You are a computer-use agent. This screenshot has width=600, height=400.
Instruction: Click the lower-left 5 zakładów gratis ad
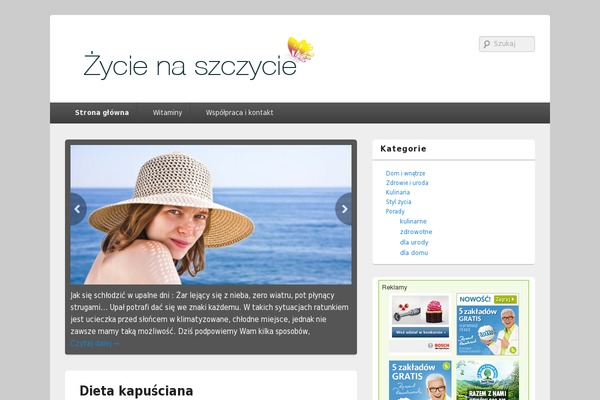(x=420, y=380)
